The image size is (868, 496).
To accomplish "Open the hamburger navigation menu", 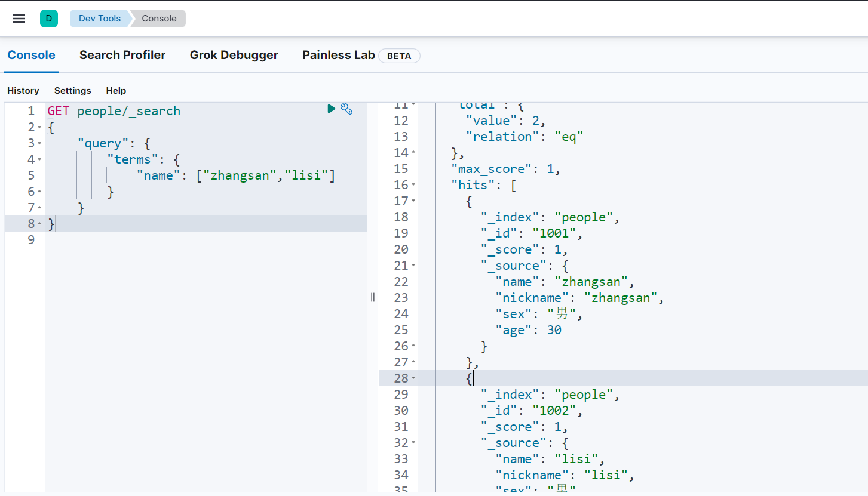I will 19,19.
